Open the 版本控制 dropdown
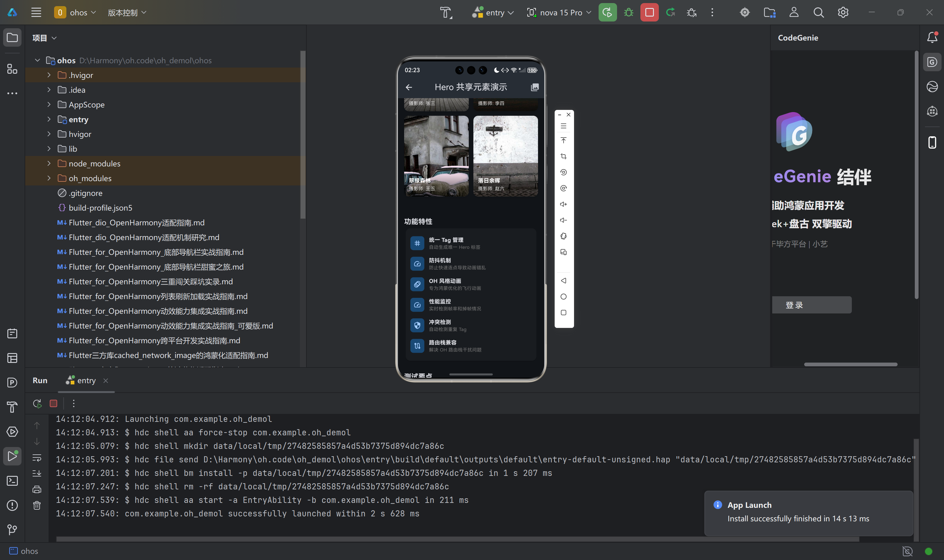Screen dimensions: 944x560 pyautogui.click(x=127, y=13)
